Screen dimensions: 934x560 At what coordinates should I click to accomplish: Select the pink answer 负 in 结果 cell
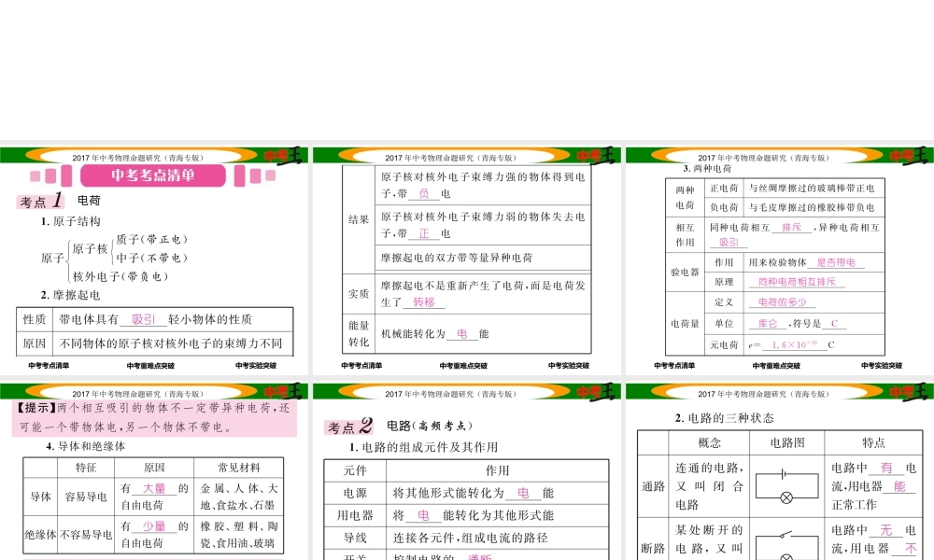(424, 193)
